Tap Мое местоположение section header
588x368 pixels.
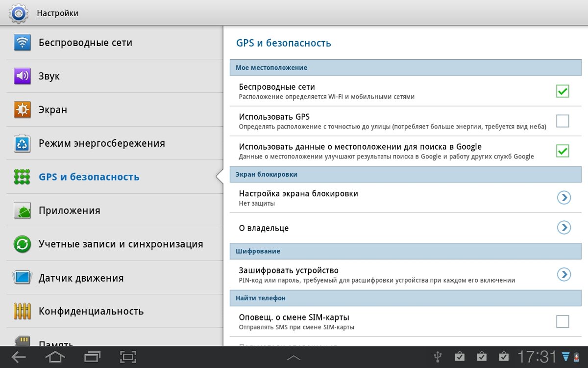(405, 68)
